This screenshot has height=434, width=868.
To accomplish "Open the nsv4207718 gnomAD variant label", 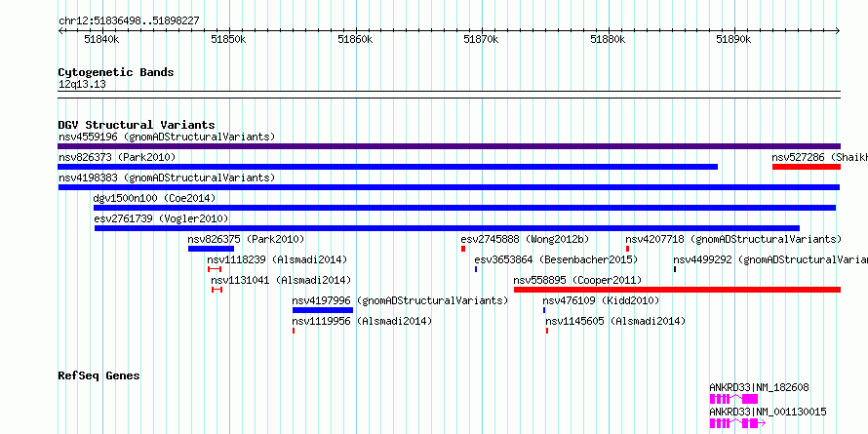I will 733,239.
